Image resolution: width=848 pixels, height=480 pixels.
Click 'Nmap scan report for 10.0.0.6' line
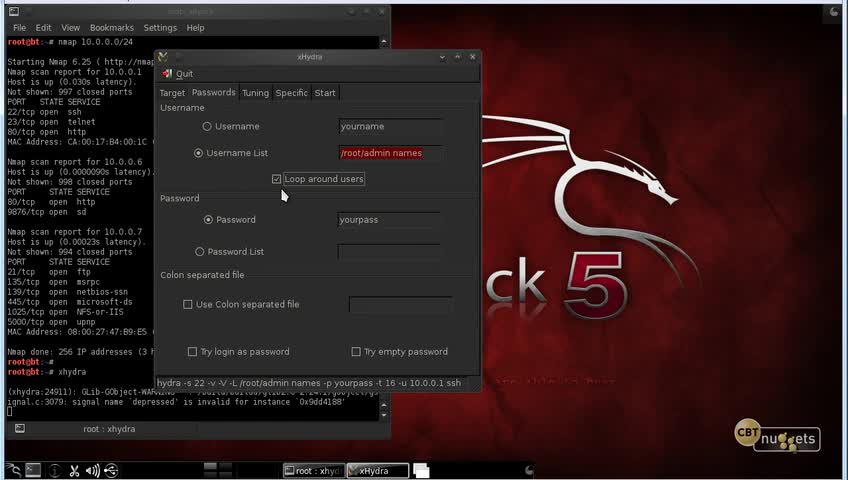point(75,162)
